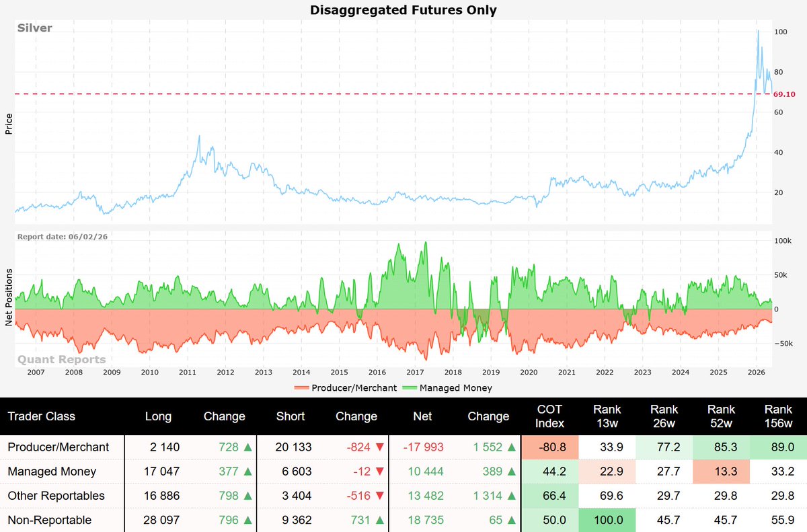
Task: Click the Net Positions axis title
Action: (x=9, y=298)
